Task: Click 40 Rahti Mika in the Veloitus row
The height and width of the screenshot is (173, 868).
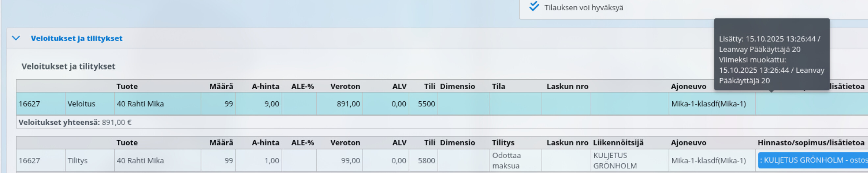Action: pyautogui.click(x=140, y=104)
